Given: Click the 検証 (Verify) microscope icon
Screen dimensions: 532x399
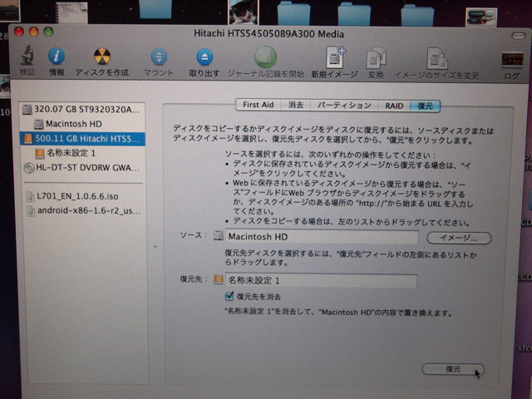Looking at the screenshot, I should click(27, 57).
